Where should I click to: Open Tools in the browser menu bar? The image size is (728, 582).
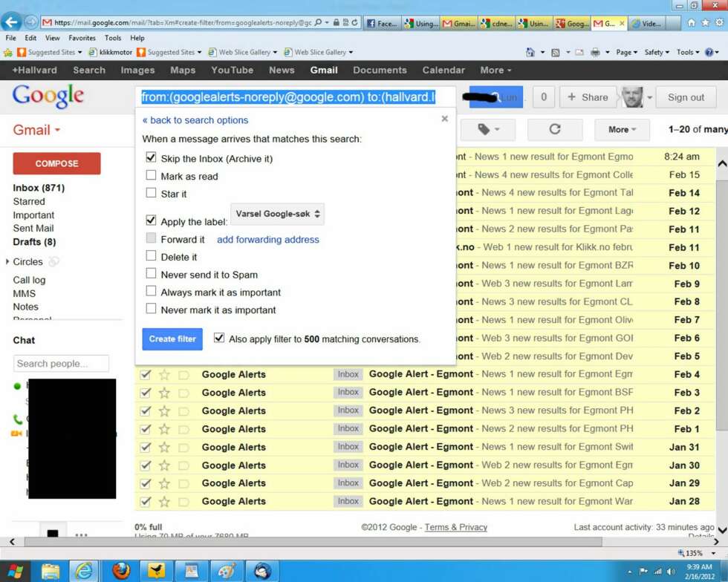click(113, 38)
